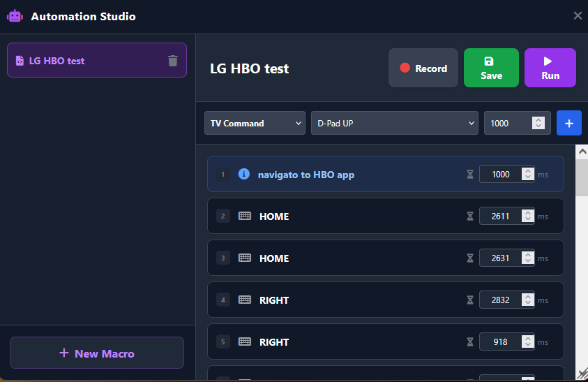
Task: Select step 2 HOME command label
Action: [274, 216]
